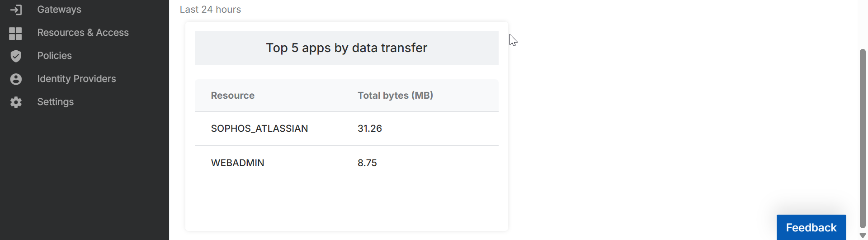
Task: Go to Resources & Access text label
Action: click(x=83, y=33)
